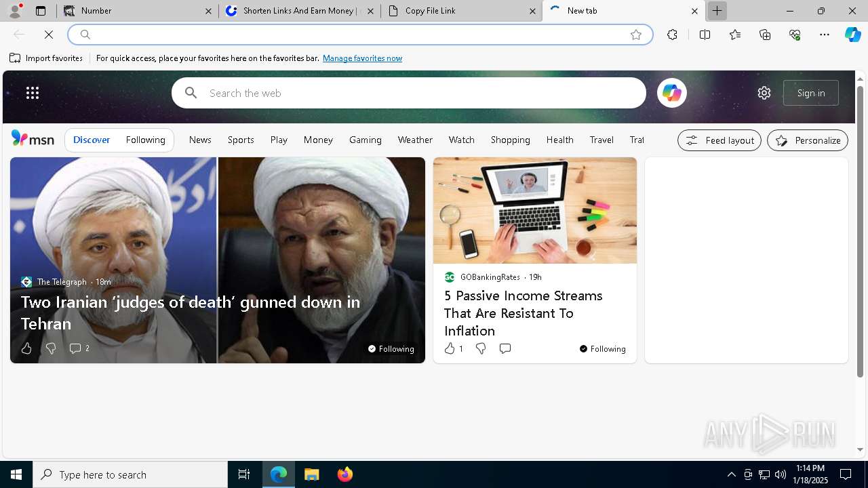This screenshot has width=868, height=488.
Task: Open comments on the Tehran article
Action: tap(79, 348)
